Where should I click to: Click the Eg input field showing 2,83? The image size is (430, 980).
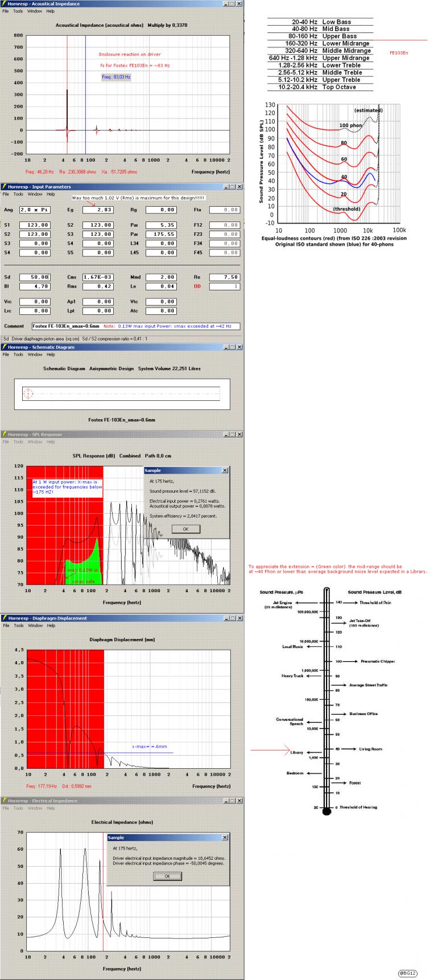click(98, 210)
